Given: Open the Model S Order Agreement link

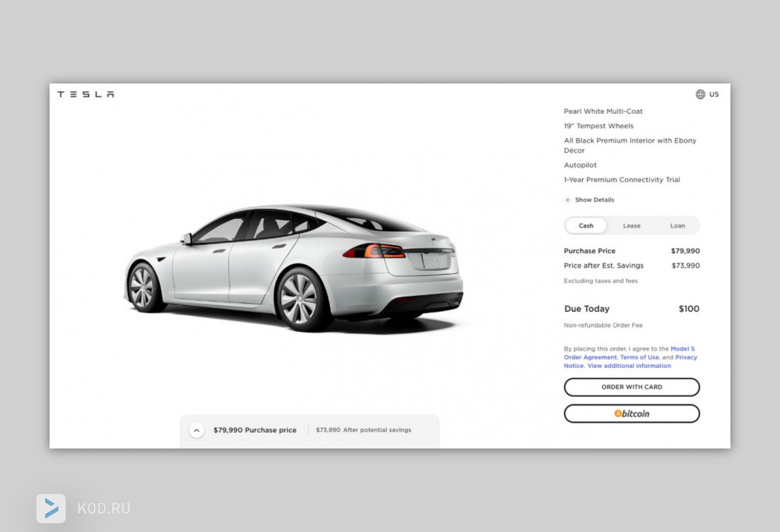Looking at the screenshot, I should (x=629, y=353).
